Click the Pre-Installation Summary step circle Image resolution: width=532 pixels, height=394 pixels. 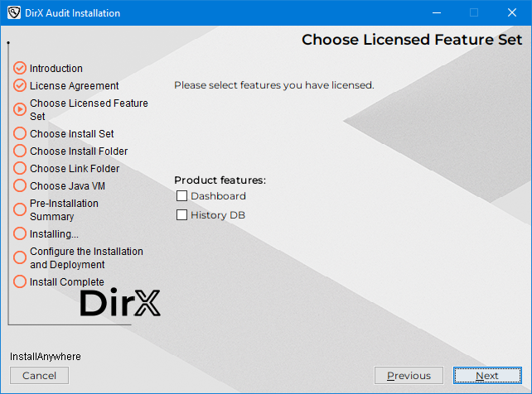(x=20, y=209)
